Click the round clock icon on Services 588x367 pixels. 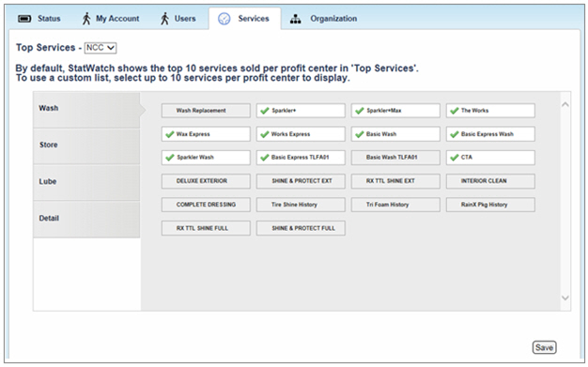click(224, 19)
